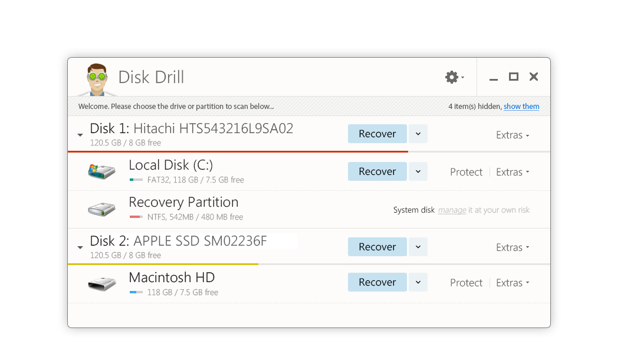Recover the Disk 2 APPLE SSD drive
The image size is (624, 364).
(377, 247)
